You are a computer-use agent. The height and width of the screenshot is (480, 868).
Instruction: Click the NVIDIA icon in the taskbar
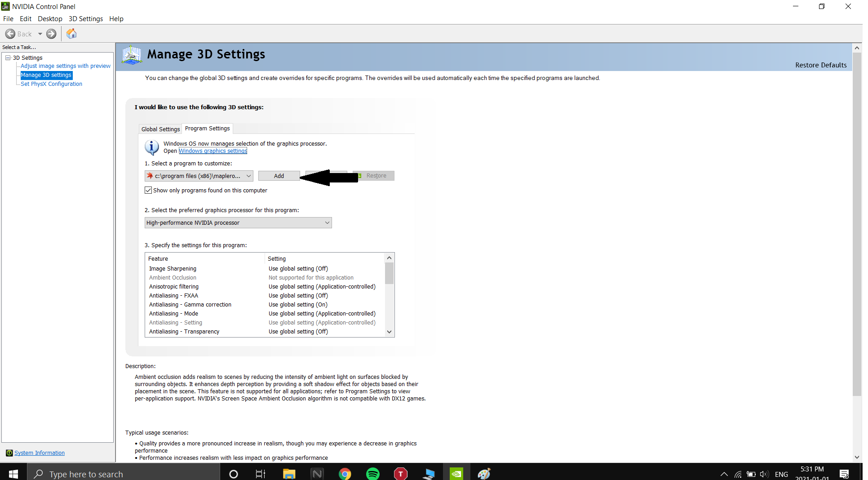click(456, 474)
